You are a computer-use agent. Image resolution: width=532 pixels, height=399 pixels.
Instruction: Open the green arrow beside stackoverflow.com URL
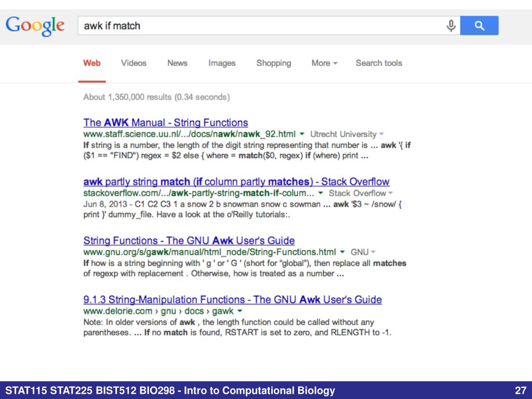point(320,193)
